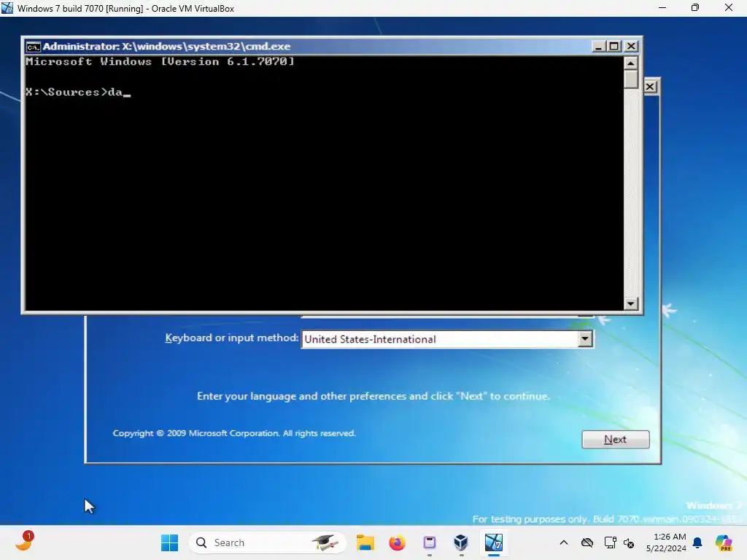Open Copilot preview from the taskbar
Screen dimensions: 747x560
[724, 542]
